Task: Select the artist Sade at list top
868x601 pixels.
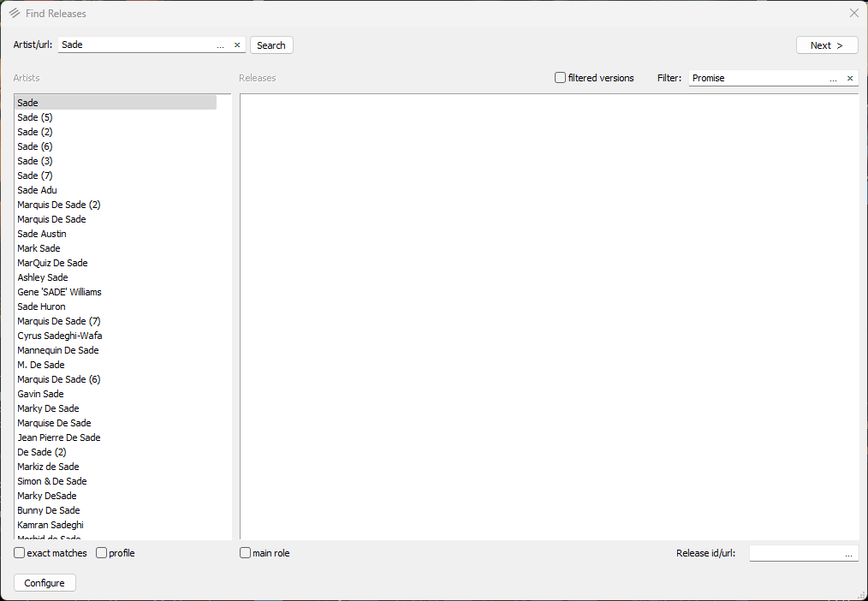Action: pyautogui.click(x=116, y=103)
